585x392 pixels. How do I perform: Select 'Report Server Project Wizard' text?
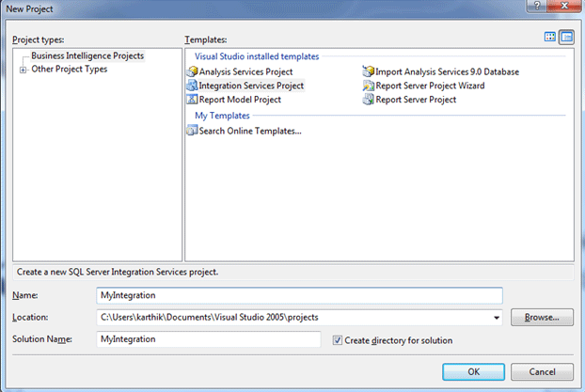pos(430,86)
